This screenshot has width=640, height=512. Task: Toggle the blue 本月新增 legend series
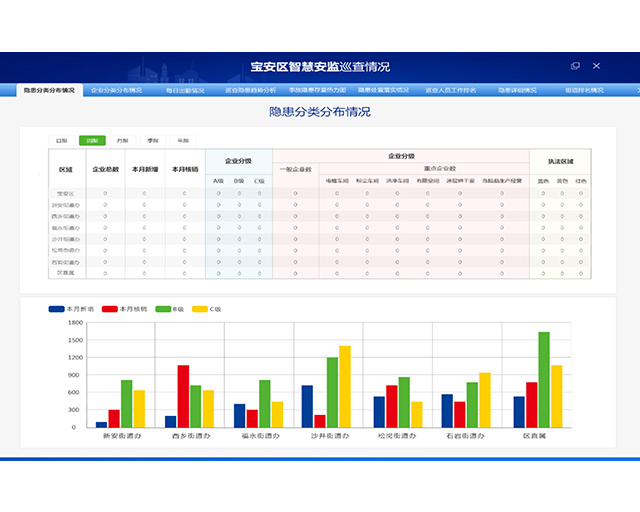click(74, 309)
